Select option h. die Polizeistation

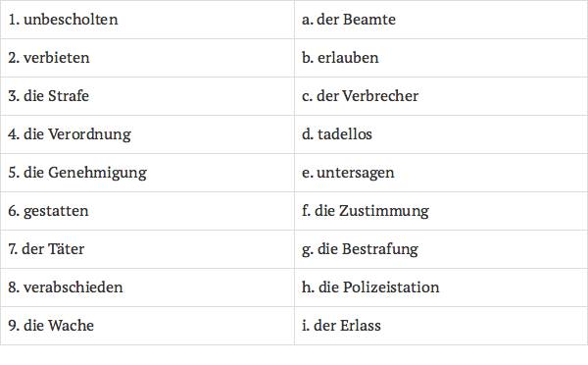(x=370, y=287)
